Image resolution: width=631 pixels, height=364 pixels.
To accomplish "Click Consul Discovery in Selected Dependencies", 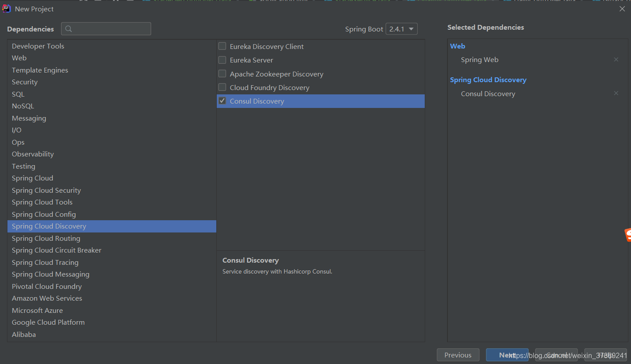I will click(x=488, y=94).
